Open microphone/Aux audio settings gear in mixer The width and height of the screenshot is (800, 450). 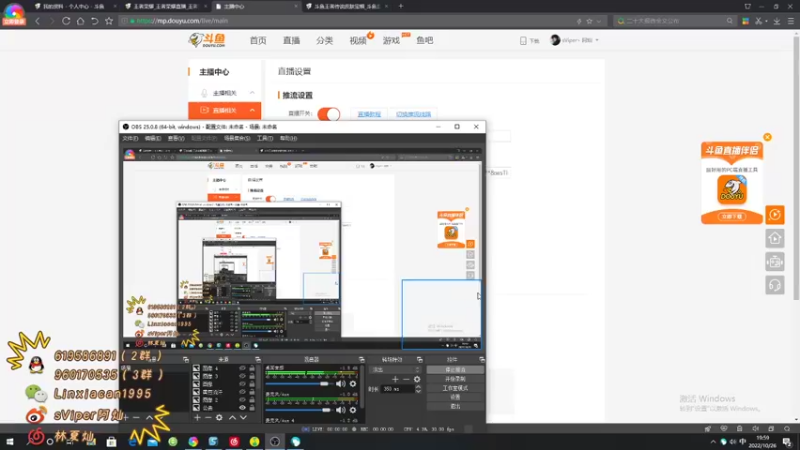(x=353, y=410)
